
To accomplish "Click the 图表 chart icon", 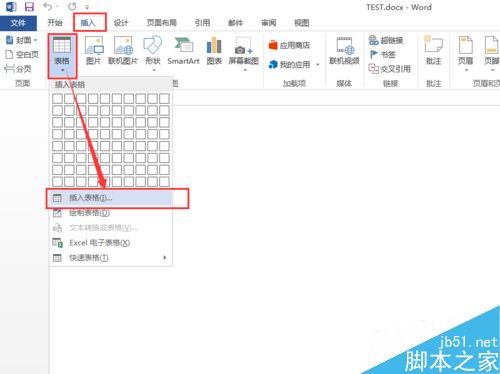I will [x=214, y=51].
